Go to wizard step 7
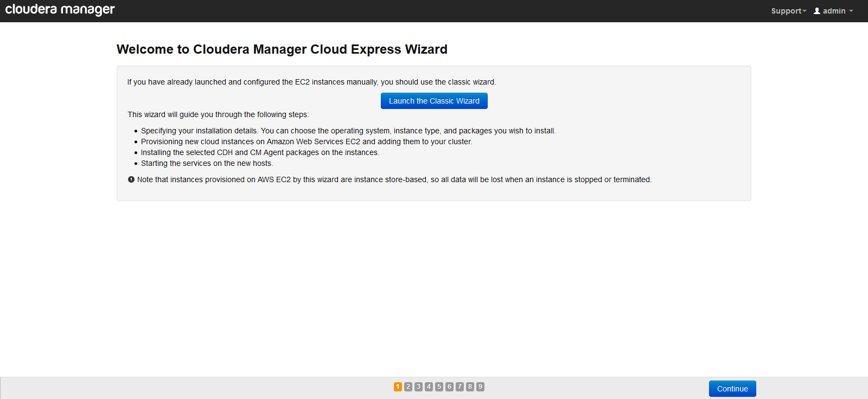868x399 pixels. tap(459, 387)
